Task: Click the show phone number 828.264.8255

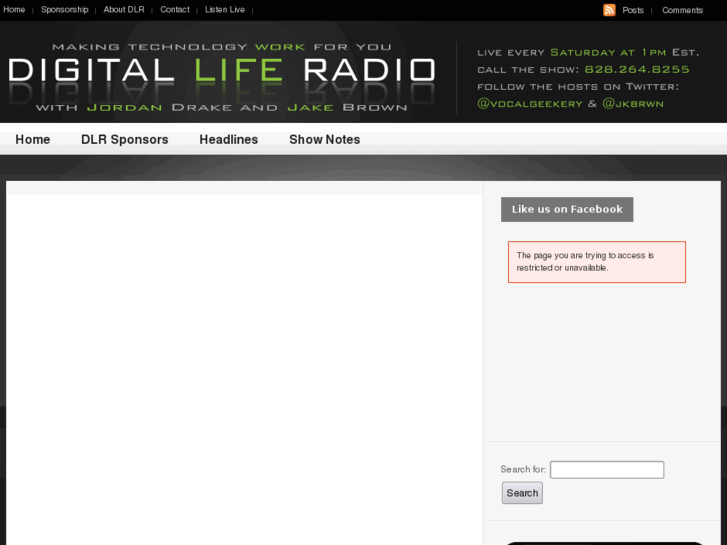Action: [637, 69]
